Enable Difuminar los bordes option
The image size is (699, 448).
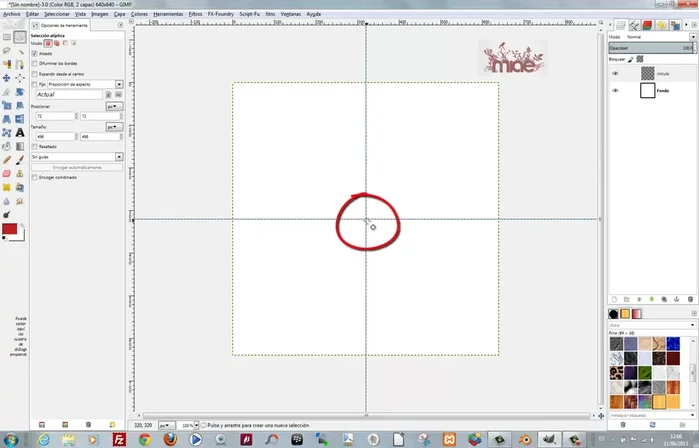tap(34, 64)
